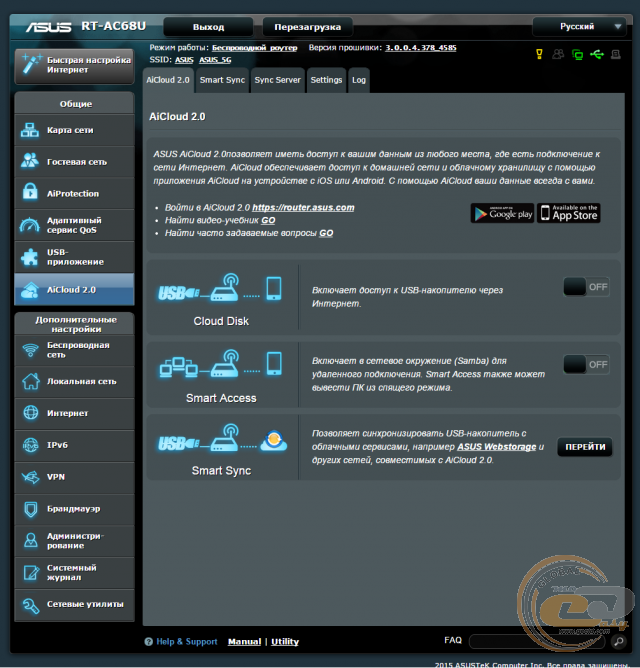Click the VPN arrows icon

(x=31, y=477)
